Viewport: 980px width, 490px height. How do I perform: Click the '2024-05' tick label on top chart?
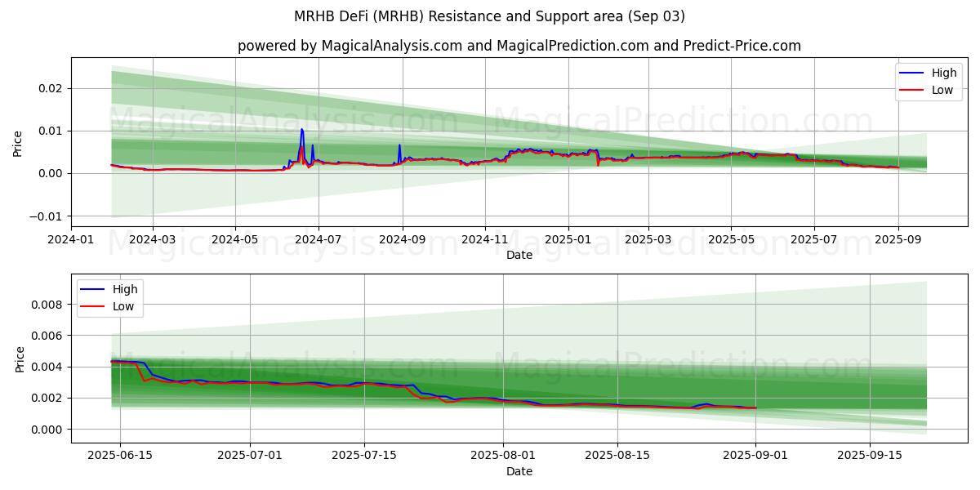pyautogui.click(x=235, y=239)
